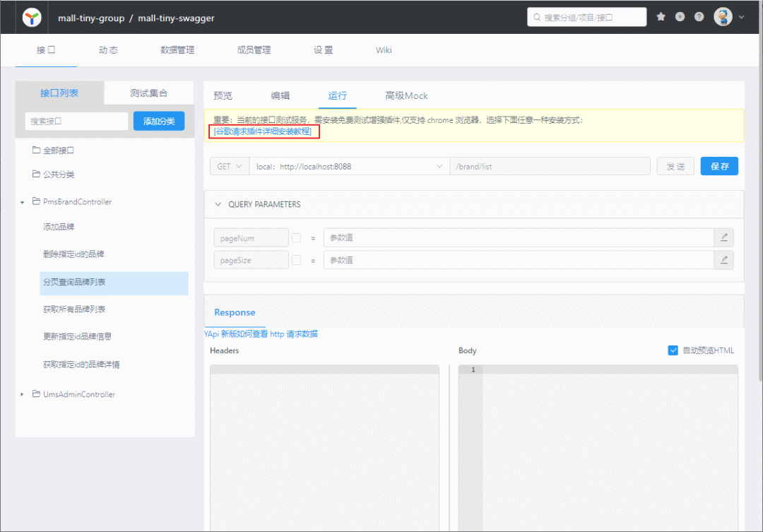Click the 添加分类 button
Screen dimensions: 763x532
click(x=159, y=122)
